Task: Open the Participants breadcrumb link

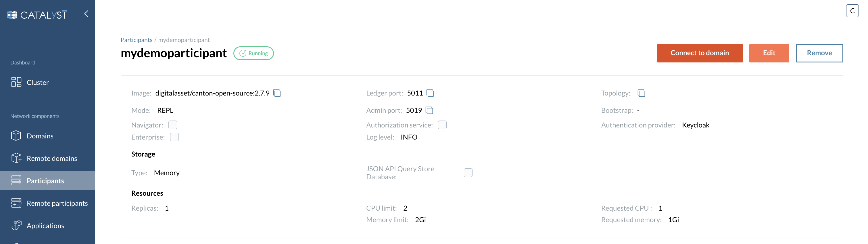Action: (x=136, y=39)
